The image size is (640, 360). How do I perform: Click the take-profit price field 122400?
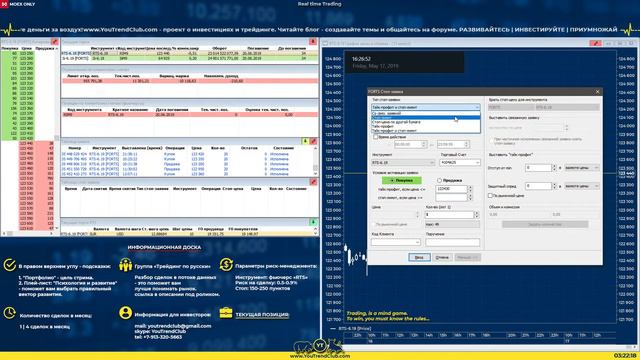[x=451, y=189]
